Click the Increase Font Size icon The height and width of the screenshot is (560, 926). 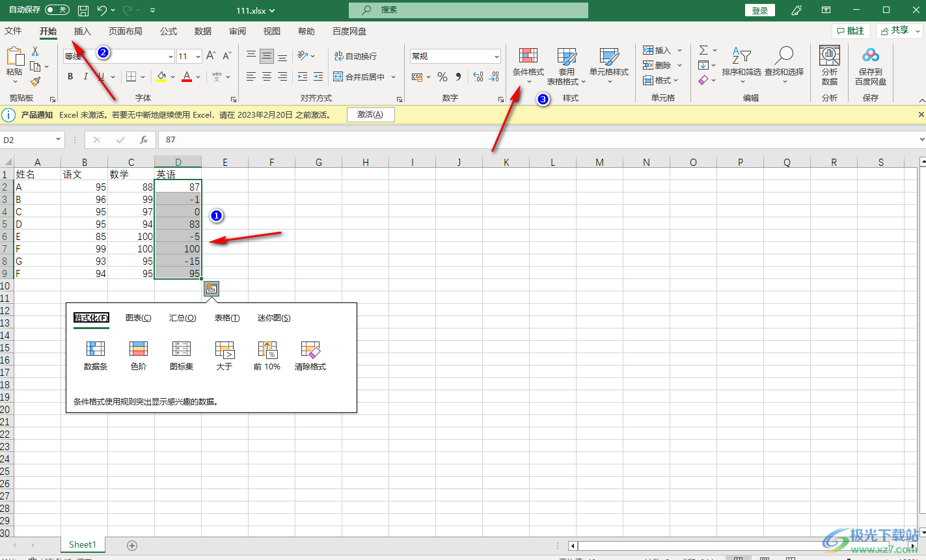click(211, 57)
